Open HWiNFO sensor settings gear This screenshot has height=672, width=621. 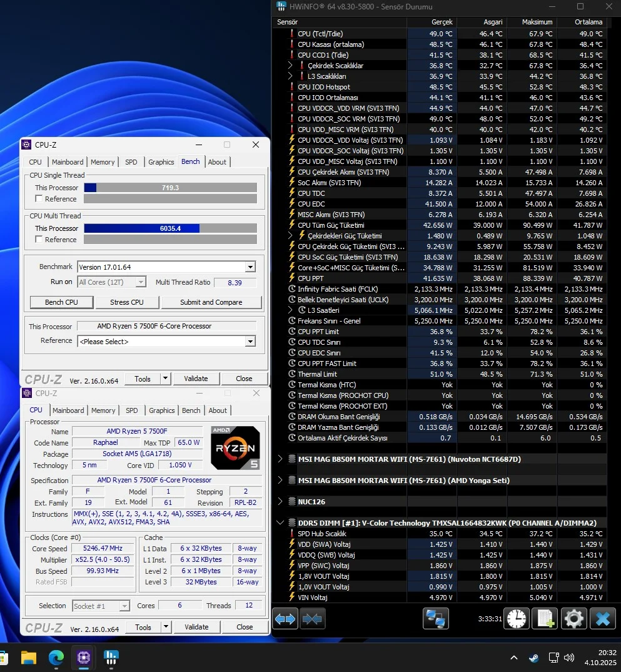(573, 619)
